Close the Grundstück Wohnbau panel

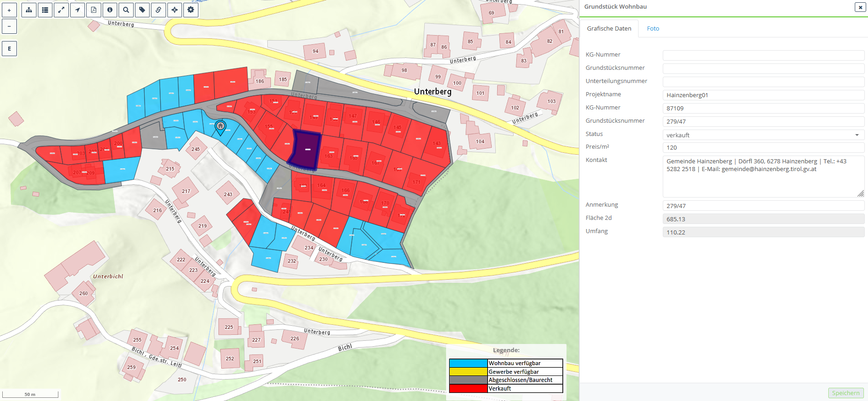point(860,7)
